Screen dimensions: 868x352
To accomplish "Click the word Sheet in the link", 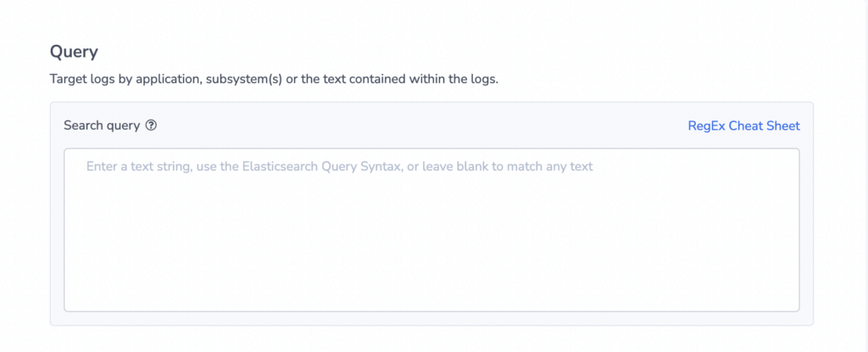I will pos(784,126).
